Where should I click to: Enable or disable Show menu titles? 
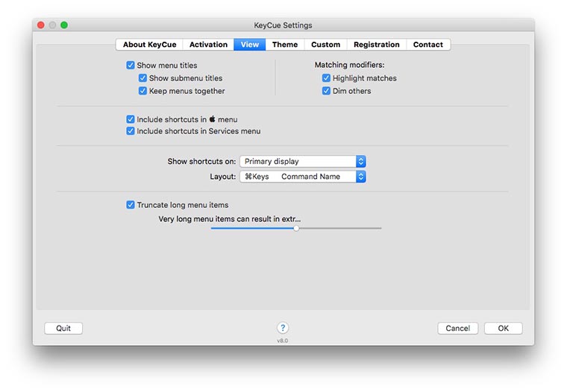pyautogui.click(x=131, y=66)
